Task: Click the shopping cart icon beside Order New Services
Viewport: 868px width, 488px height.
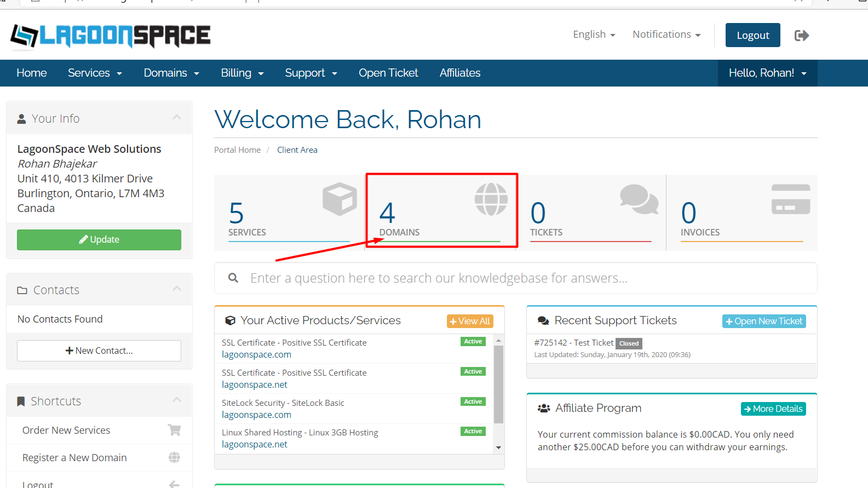Action: coord(174,430)
